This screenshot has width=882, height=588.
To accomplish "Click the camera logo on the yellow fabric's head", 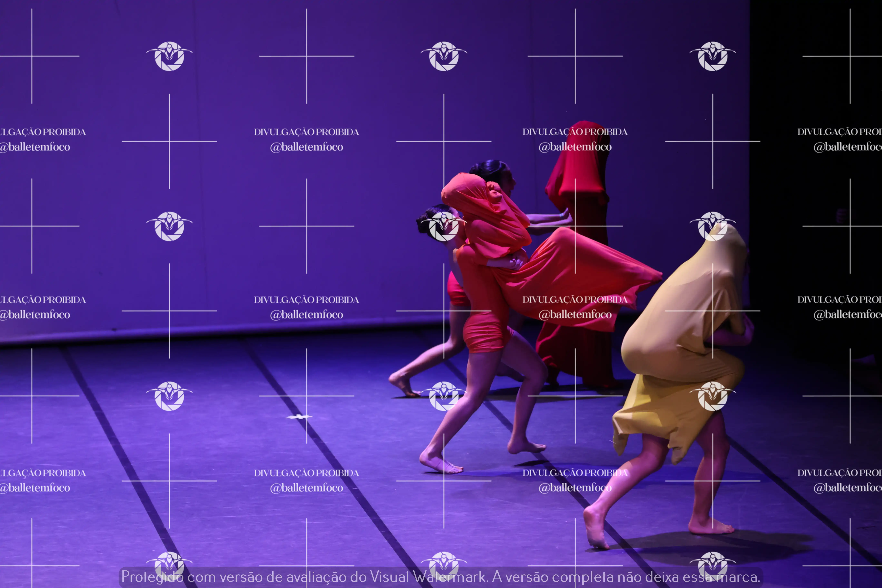I will coord(712,226).
